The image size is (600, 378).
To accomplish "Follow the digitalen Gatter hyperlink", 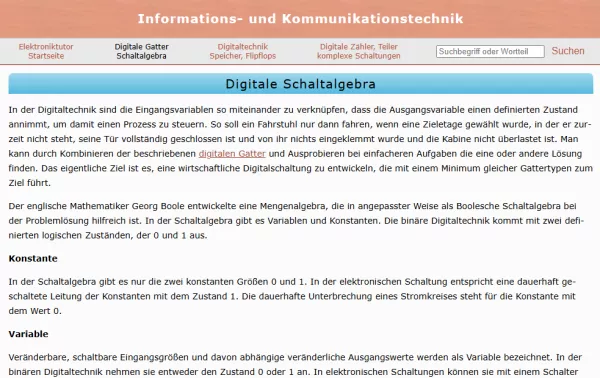I will (x=232, y=154).
